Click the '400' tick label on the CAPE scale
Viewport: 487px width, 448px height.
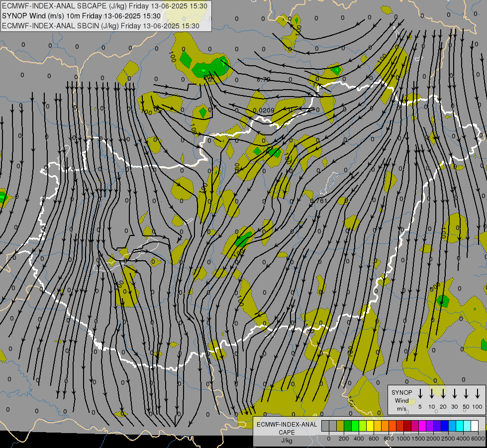pyautogui.click(x=359, y=439)
